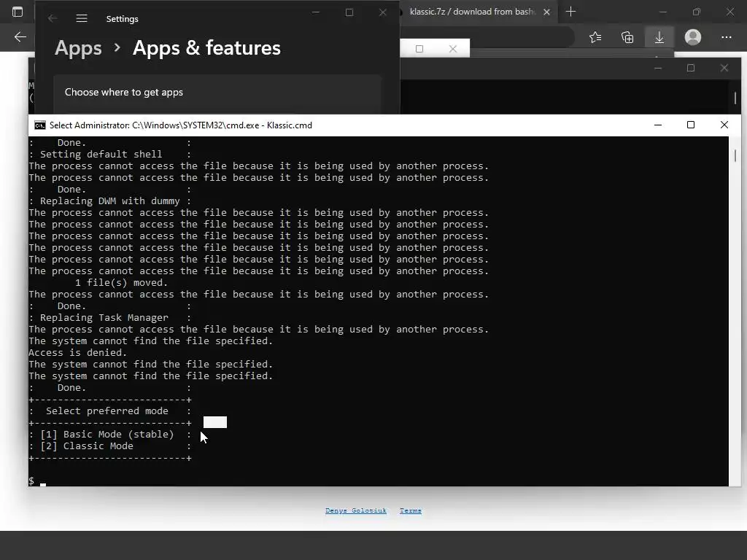The image size is (747, 560).
Task: Click the 'Access is denied.' line
Action: (x=77, y=353)
